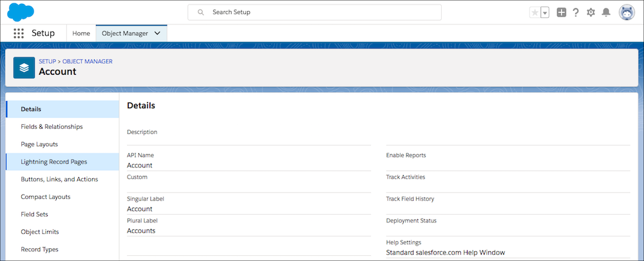Open Object Limits in sidebar
Viewport: 644px width, 261px height.
pyautogui.click(x=62, y=232)
